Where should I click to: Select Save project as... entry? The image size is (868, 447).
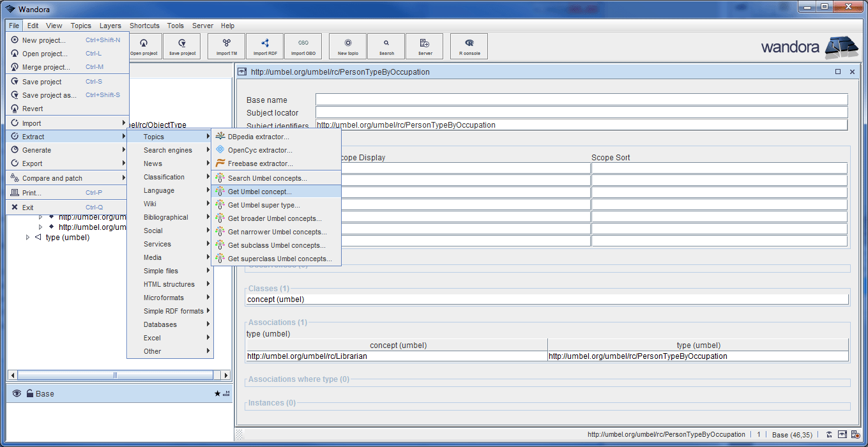coord(67,95)
